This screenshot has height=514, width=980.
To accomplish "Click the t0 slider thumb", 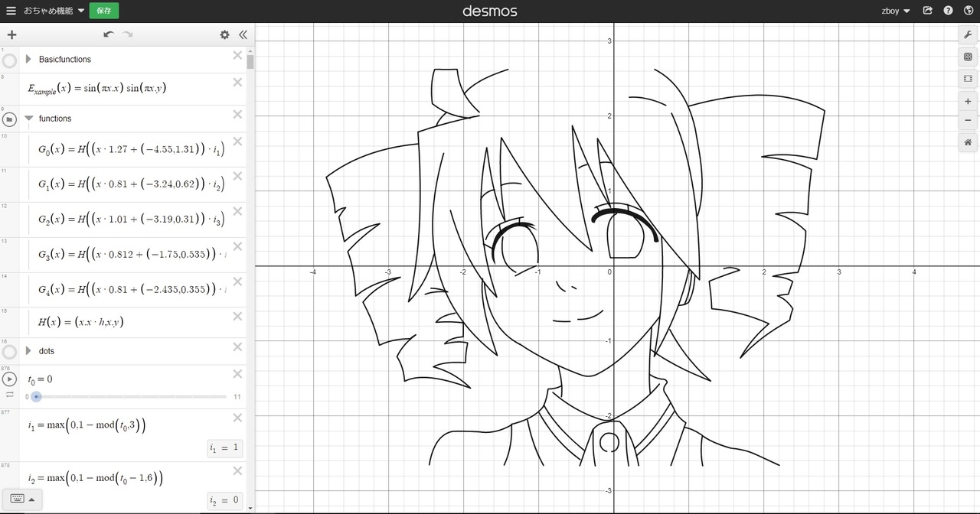I will (x=36, y=396).
